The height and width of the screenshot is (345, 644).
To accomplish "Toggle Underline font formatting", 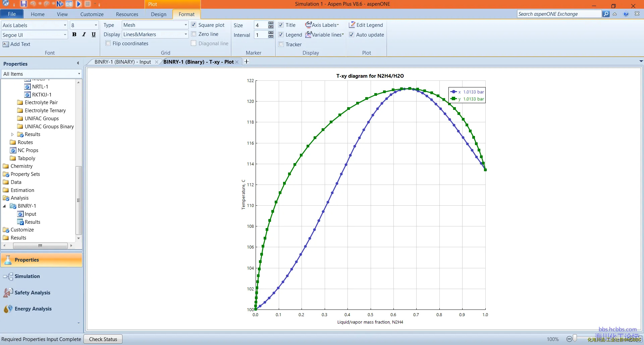I will (94, 34).
